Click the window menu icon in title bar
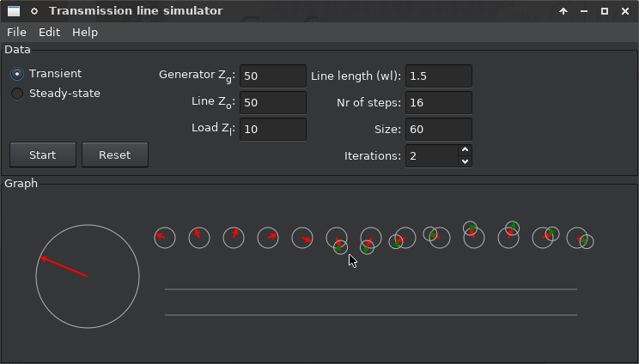 coord(14,11)
